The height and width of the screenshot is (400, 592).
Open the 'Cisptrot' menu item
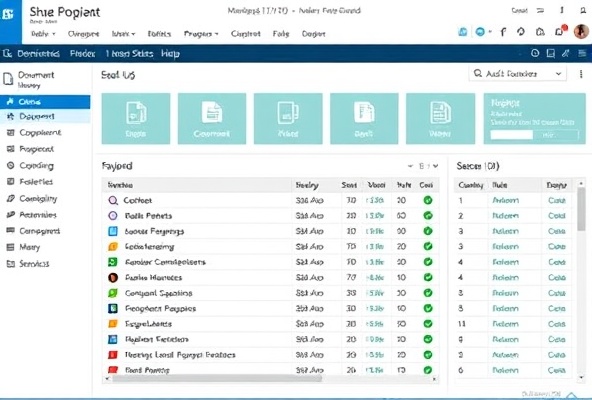point(245,34)
